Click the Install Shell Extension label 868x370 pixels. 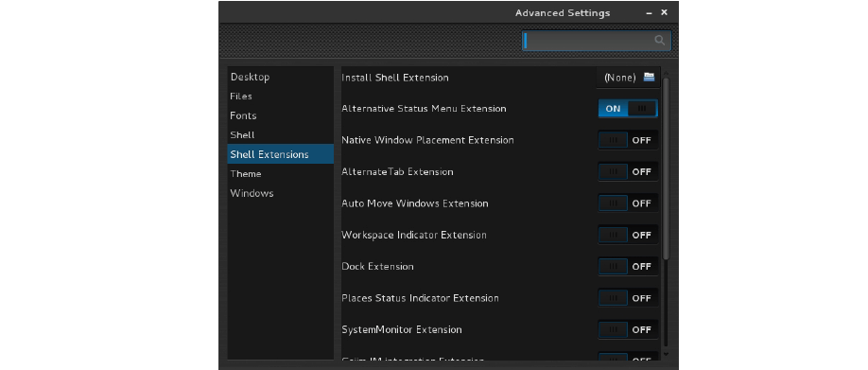coord(395,78)
